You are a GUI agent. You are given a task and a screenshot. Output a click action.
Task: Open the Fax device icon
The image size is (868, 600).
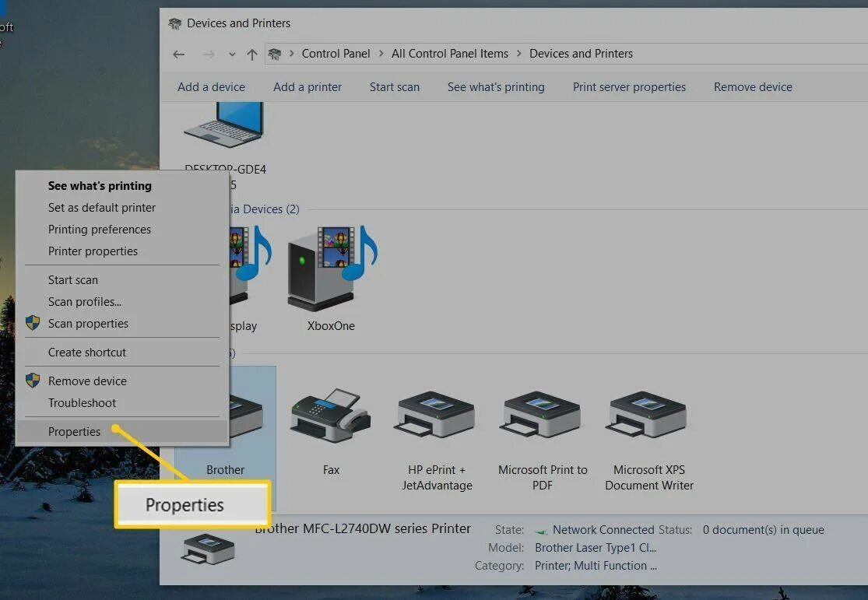(331, 415)
